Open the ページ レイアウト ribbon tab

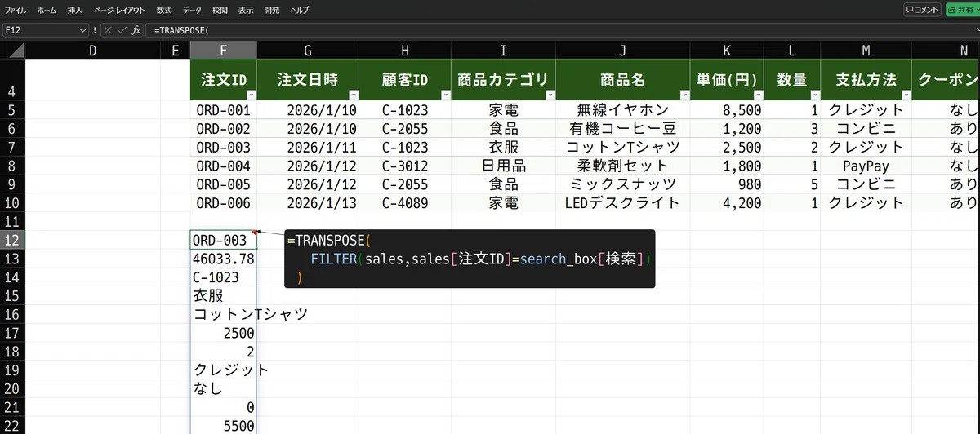coord(119,10)
